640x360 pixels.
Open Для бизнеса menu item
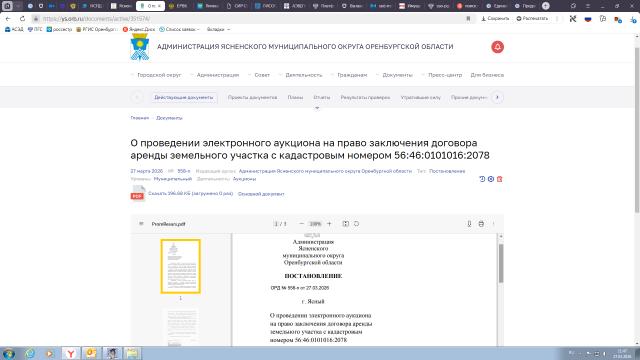tap(487, 75)
